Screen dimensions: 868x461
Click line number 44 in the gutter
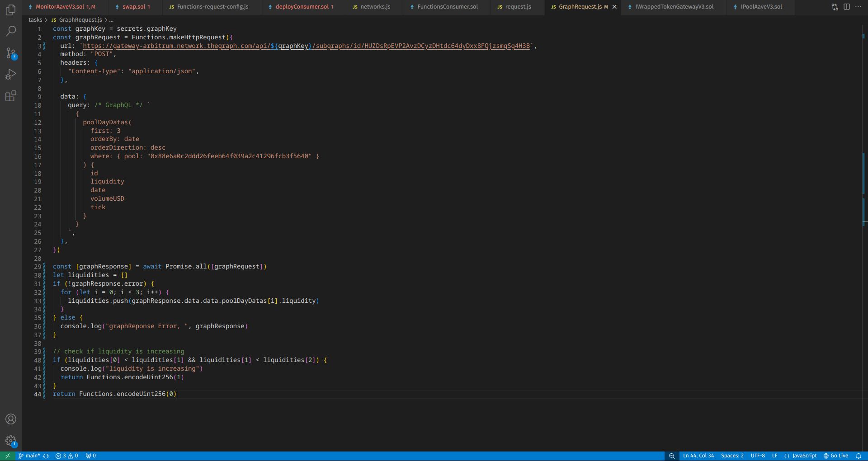click(38, 394)
